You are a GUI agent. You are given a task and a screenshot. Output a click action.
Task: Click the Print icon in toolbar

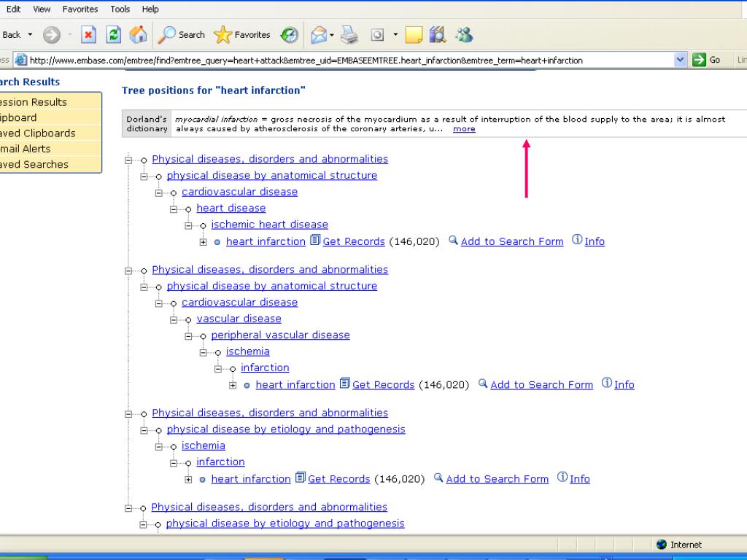(349, 35)
